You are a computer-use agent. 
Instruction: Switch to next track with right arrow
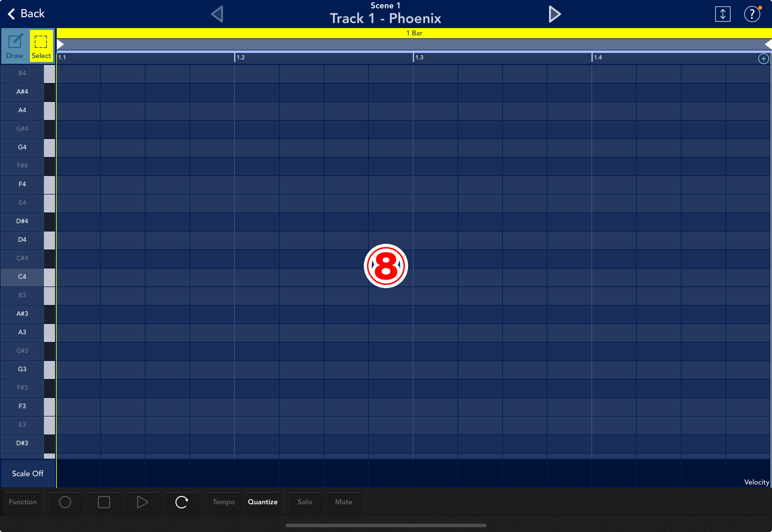(x=555, y=14)
